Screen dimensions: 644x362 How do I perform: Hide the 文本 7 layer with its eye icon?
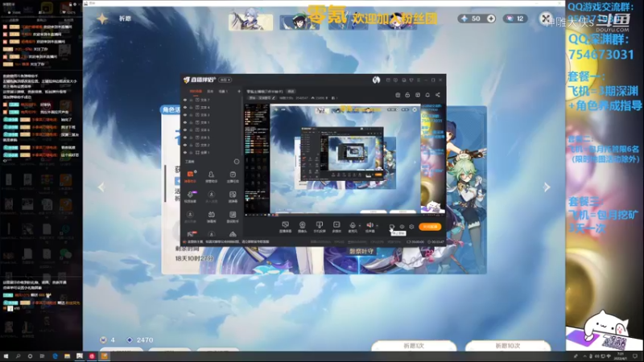tap(185, 100)
